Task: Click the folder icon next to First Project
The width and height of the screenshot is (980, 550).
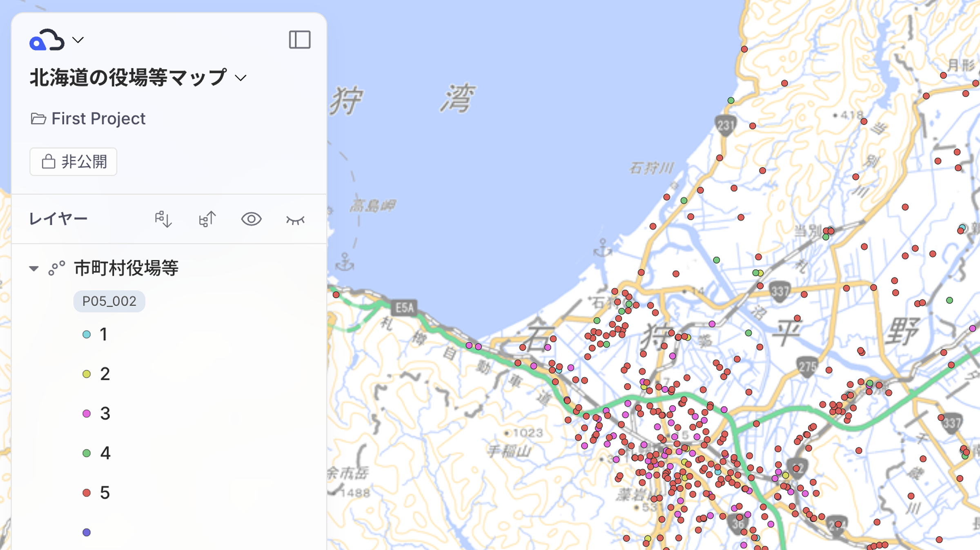Action: click(x=39, y=118)
